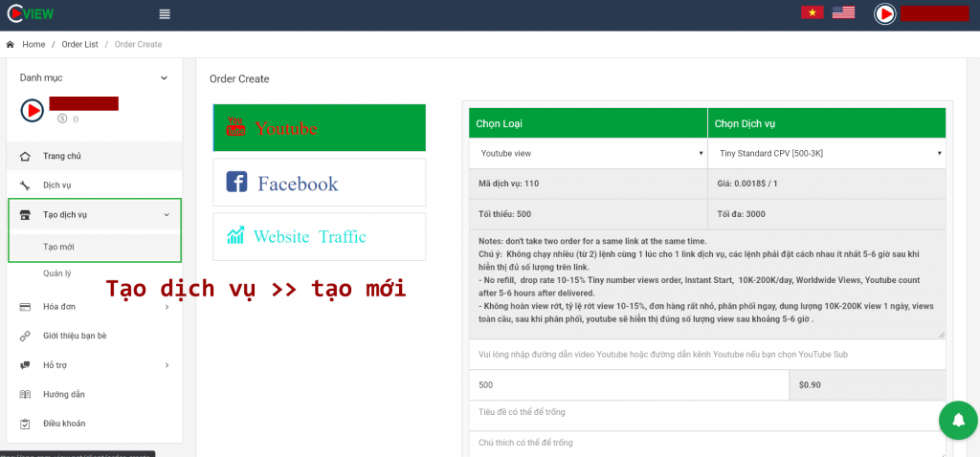Click the card icon beside Hóa đơn
Image resolution: width=980 pixels, height=457 pixels.
pyautogui.click(x=25, y=307)
